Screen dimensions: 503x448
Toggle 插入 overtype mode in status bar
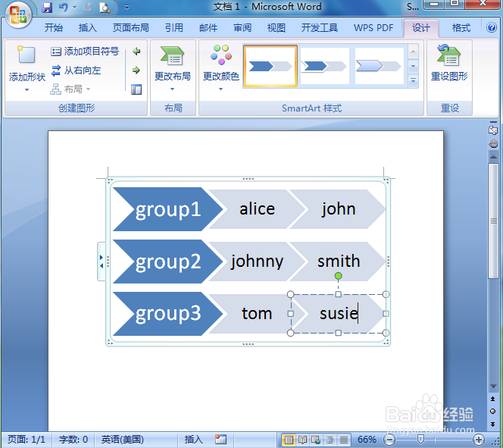(193, 440)
